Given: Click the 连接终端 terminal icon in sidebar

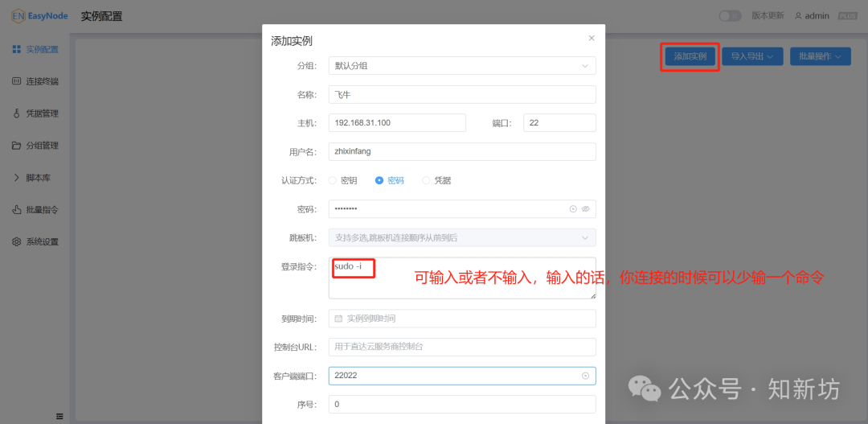Looking at the screenshot, I should tap(17, 81).
